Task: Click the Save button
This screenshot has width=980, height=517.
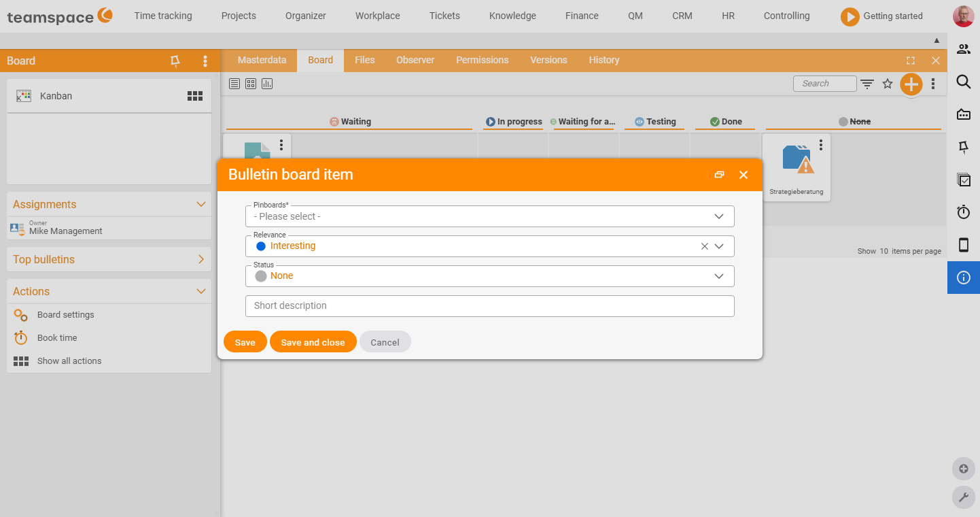Action: [245, 342]
